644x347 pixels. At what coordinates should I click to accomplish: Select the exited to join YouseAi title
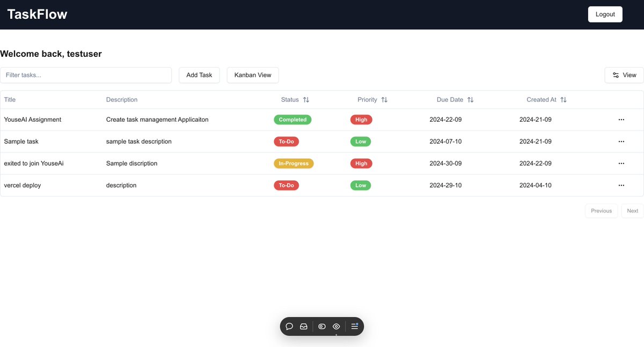point(34,164)
